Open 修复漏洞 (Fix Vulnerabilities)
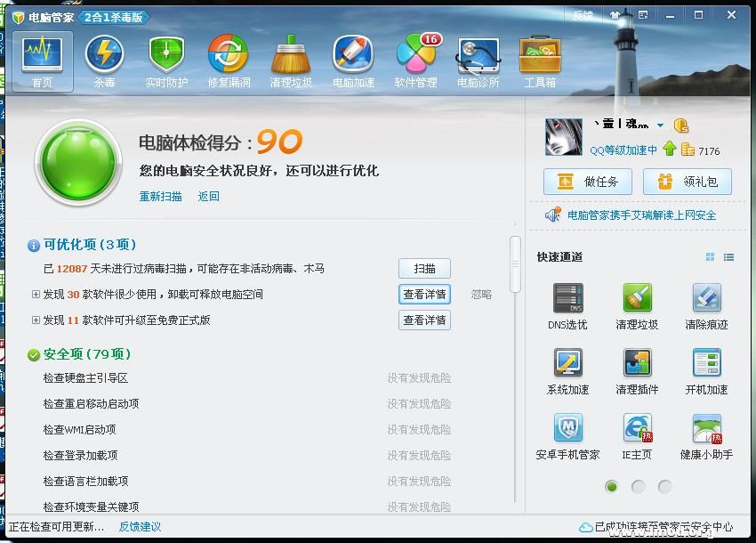The height and width of the screenshot is (543, 756). [229, 61]
